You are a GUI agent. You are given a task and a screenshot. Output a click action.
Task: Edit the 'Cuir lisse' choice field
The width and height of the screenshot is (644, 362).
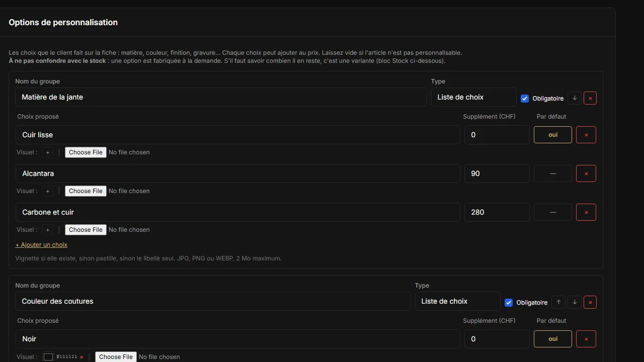tap(237, 135)
